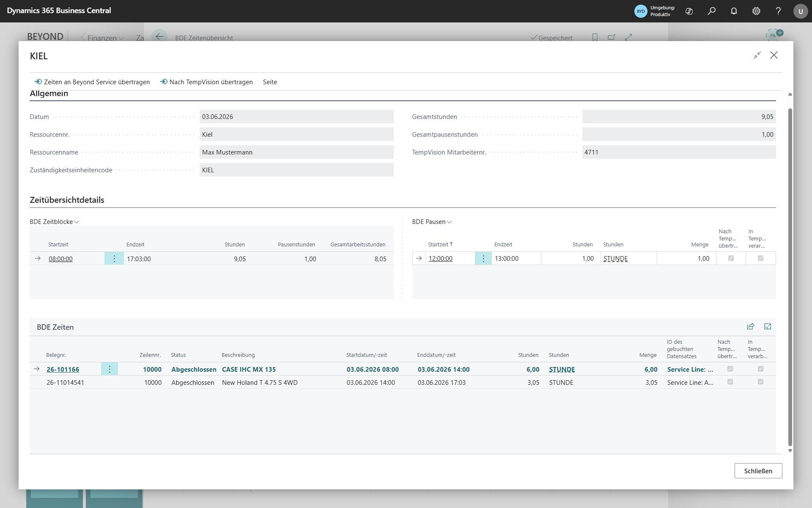Close the KIEL dialog with X
The image size is (812, 508).
774,55
